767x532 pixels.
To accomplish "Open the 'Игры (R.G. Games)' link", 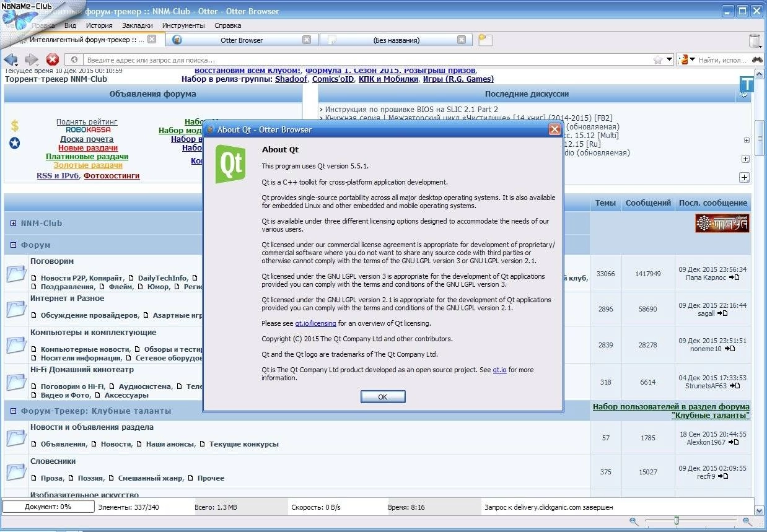I will point(458,79).
